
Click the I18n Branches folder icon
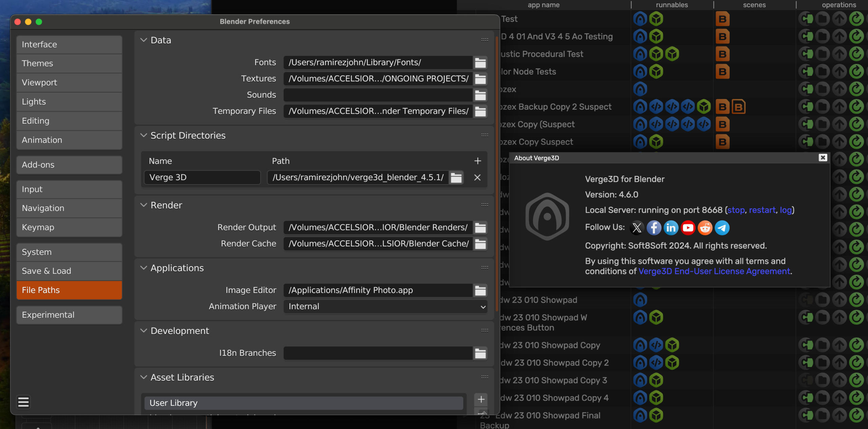coord(480,353)
